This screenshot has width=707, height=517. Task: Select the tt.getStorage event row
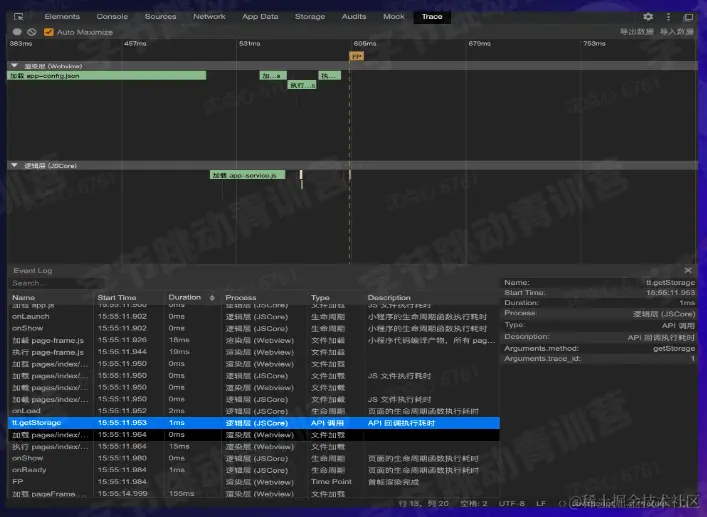pyautogui.click(x=253, y=423)
